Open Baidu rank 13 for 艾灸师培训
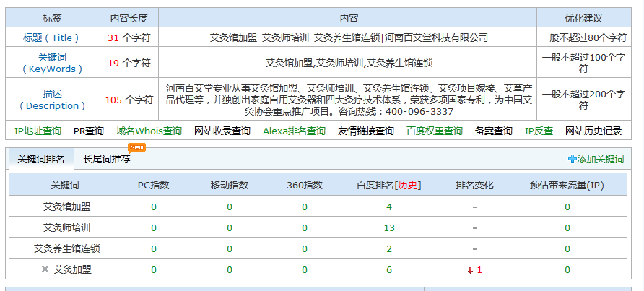Image resolution: width=644 pixels, height=291 pixels. click(388, 227)
